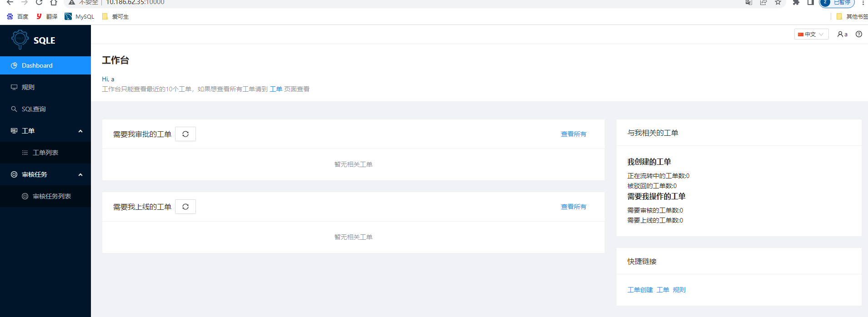868x317 pixels.
Task: Click the 需要上线的工单数:0 text
Action: (x=655, y=220)
